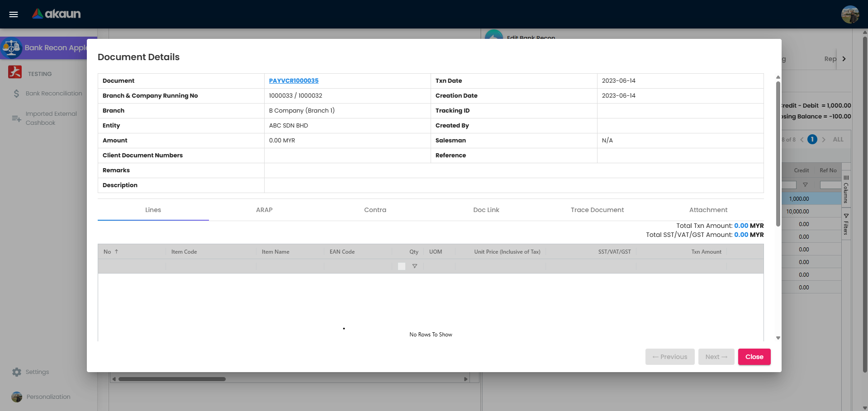Switch to the ARAP tab
This screenshot has height=411, width=868.
[264, 210]
